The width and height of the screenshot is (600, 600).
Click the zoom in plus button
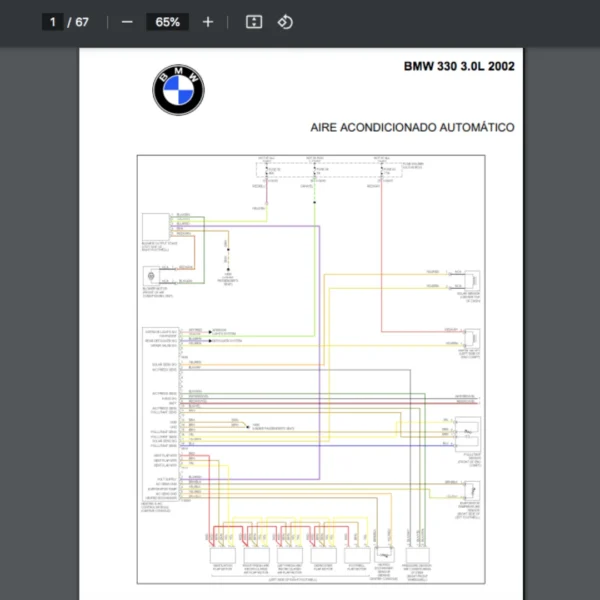[208, 22]
